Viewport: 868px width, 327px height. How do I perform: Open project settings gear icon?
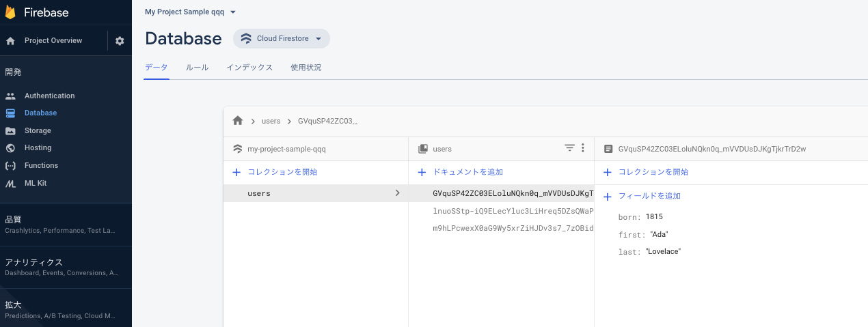(x=120, y=41)
